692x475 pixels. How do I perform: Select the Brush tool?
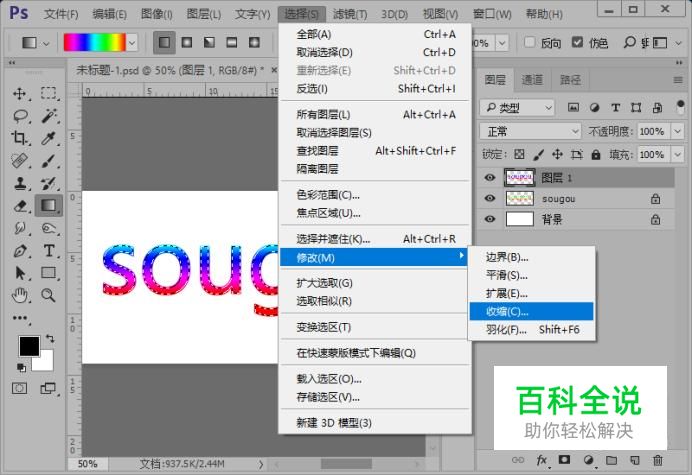point(49,161)
